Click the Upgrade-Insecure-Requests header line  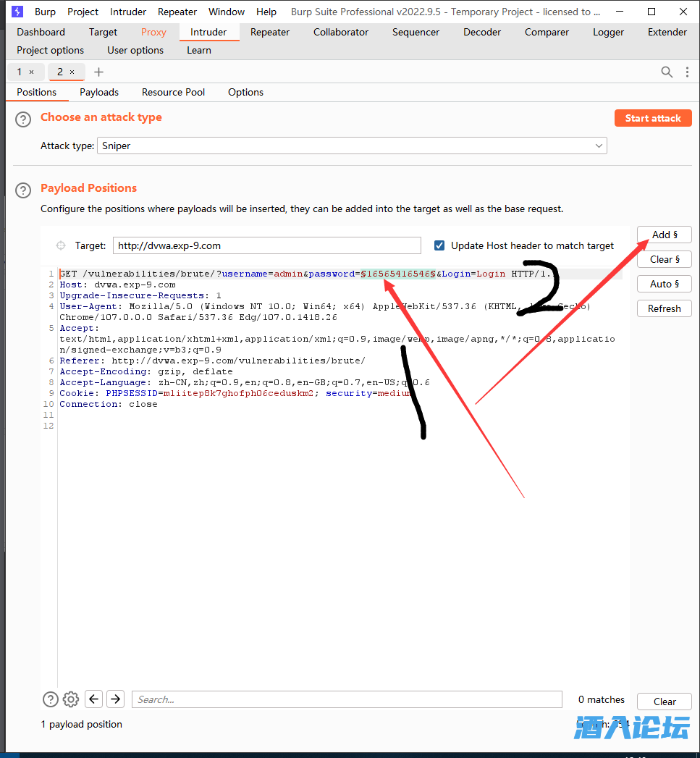pos(140,295)
